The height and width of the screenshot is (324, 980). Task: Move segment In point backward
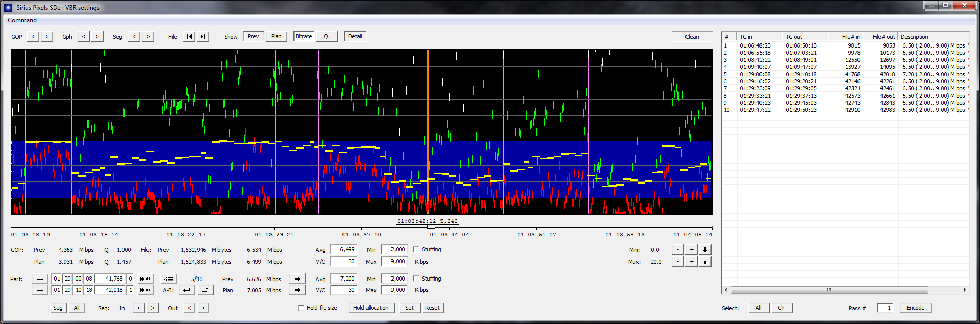click(139, 308)
